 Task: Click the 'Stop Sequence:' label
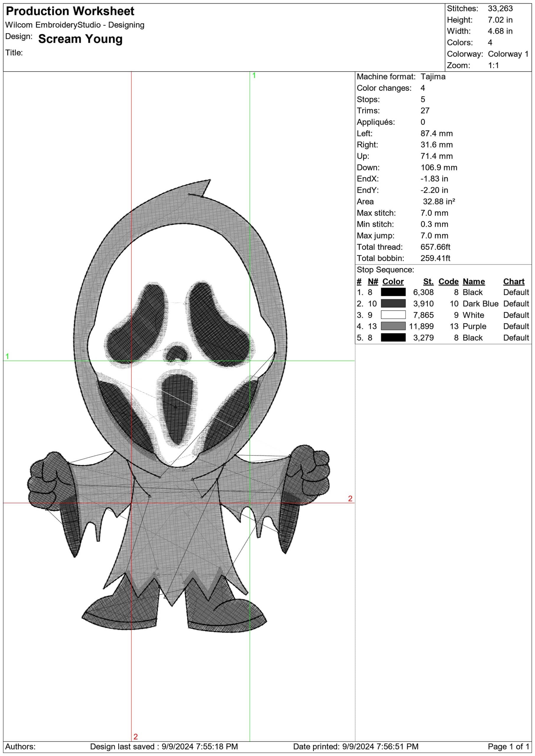[385, 270]
